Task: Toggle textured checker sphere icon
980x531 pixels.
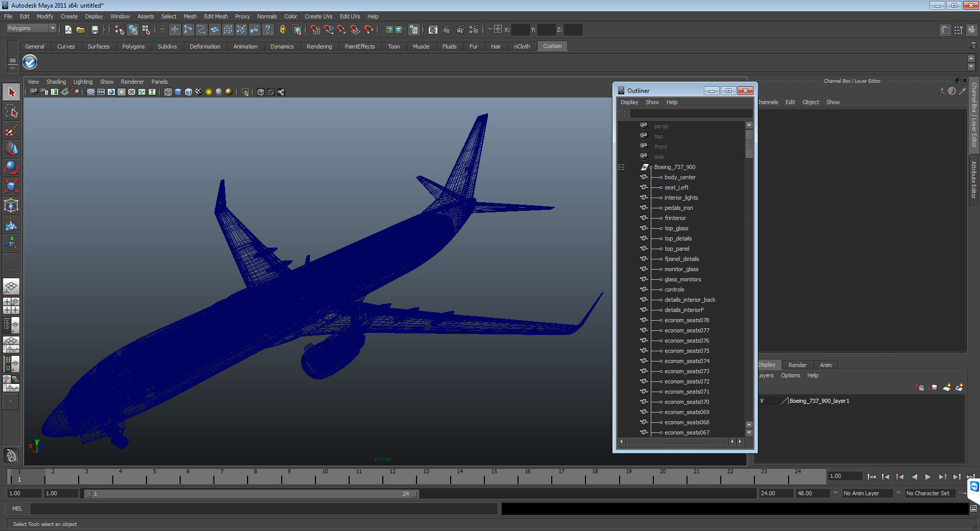Action: click(199, 92)
